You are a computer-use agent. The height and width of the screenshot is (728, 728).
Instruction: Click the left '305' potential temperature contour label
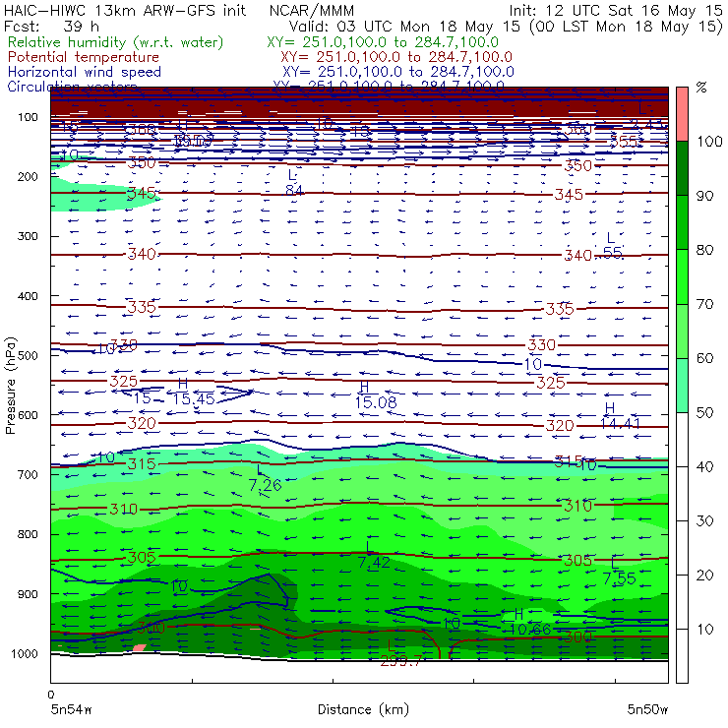142,557
